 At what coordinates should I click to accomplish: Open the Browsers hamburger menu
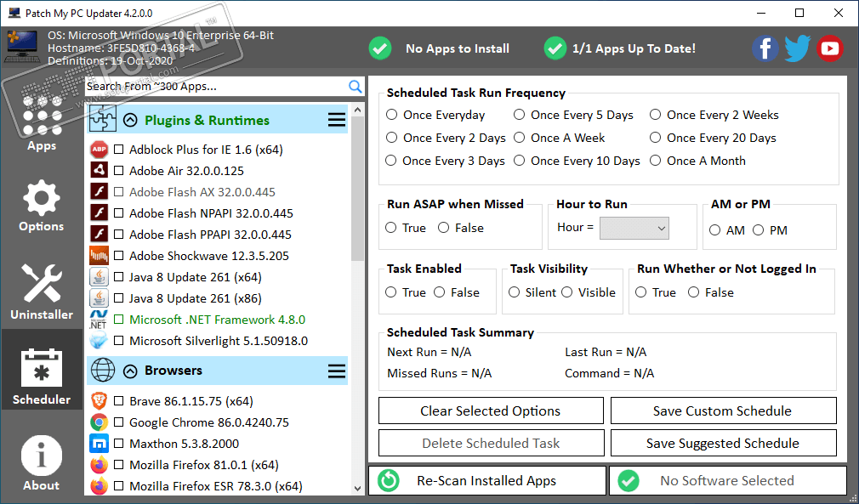(336, 371)
